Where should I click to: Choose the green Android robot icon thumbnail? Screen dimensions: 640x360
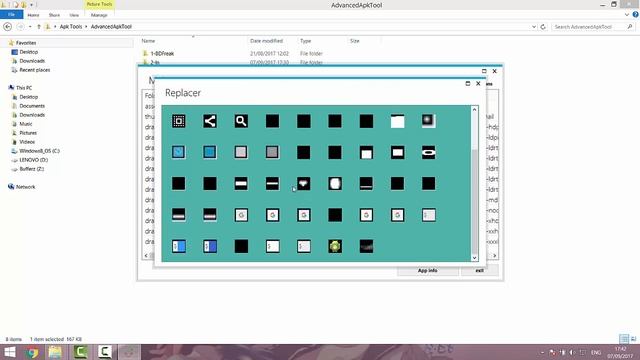(x=335, y=246)
